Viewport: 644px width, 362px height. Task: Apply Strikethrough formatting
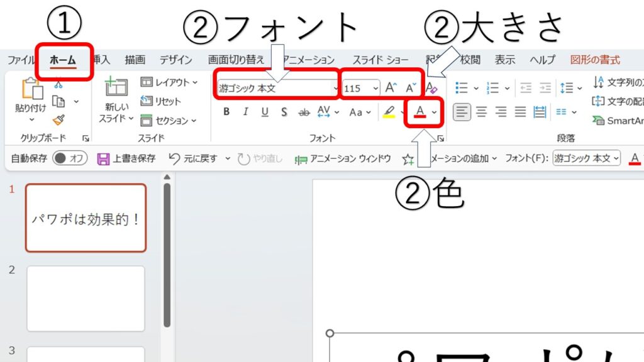coord(304,112)
